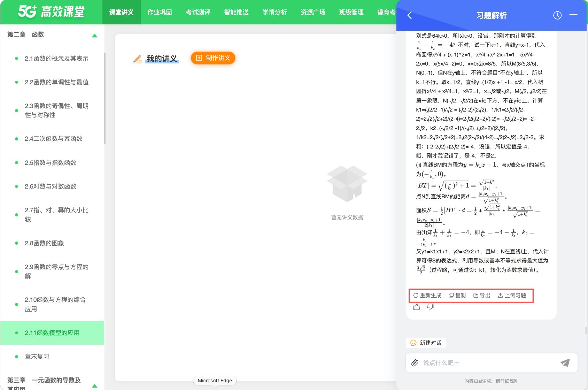Click 导出 to export answer
Image resolution: width=588 pixels, height=390 pixels.
482,296
